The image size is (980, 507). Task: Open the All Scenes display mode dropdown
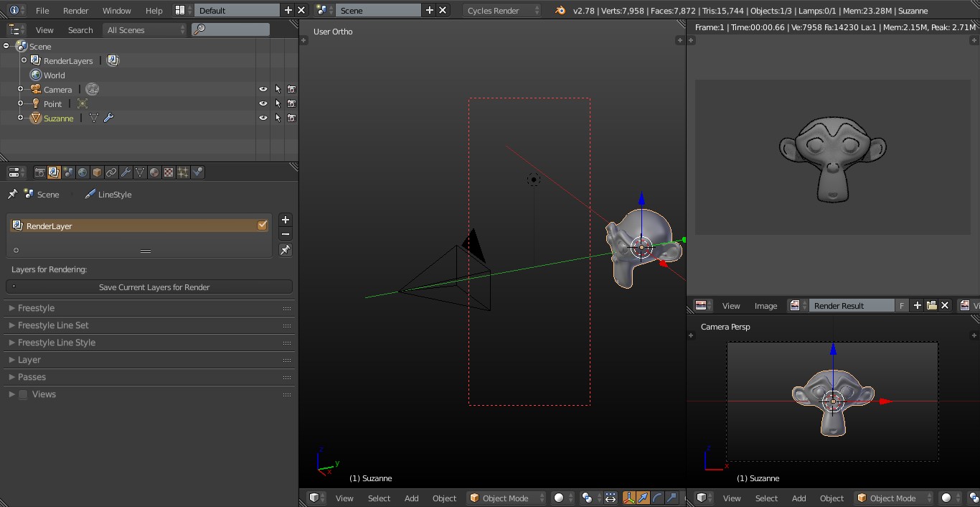[x=145, y=29]
